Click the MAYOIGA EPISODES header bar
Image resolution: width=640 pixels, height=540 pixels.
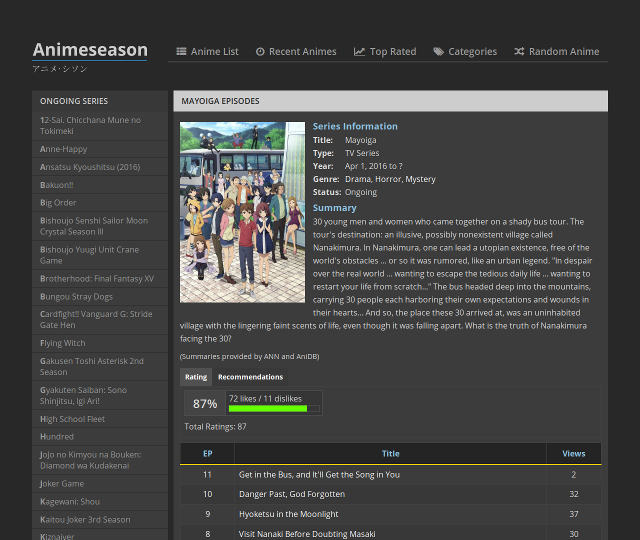[x=391, y=101]
